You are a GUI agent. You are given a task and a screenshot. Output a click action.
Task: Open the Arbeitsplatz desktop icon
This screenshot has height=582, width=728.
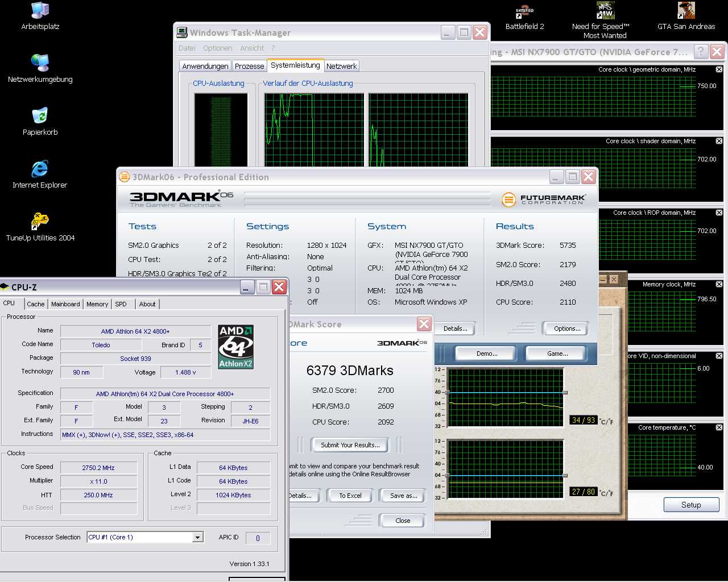click(40, 16)
